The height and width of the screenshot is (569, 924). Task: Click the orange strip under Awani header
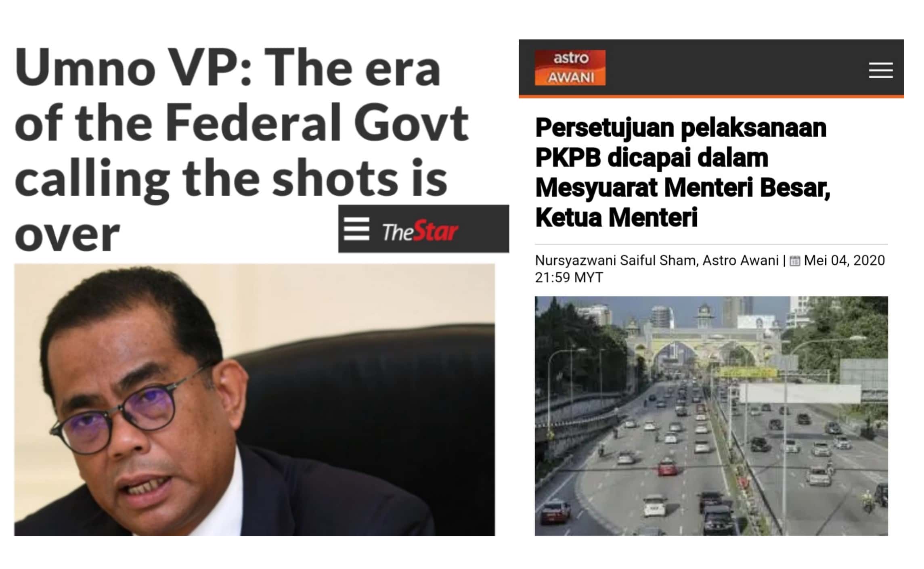[x=711, y=96]
